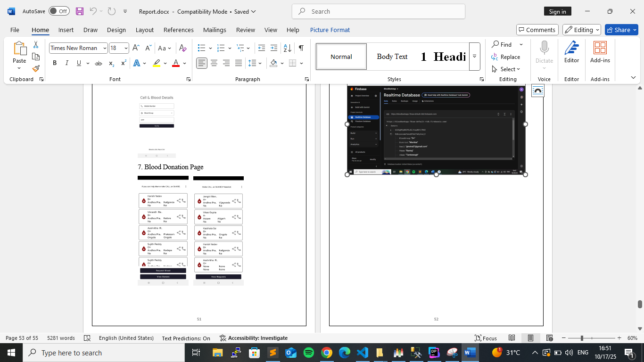
Task: Switch to the References tab
Action: (178, 30)
